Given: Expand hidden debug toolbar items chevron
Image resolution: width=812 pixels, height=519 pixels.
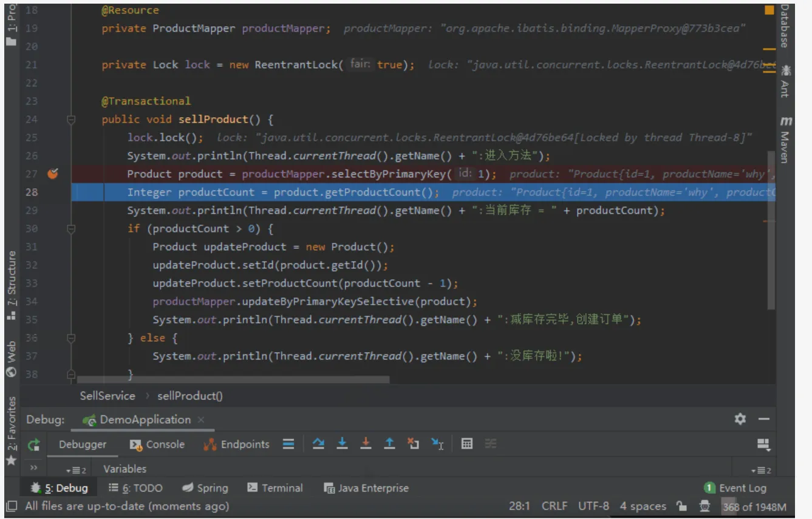Looking at the screenshot, I should pos(33,468).
